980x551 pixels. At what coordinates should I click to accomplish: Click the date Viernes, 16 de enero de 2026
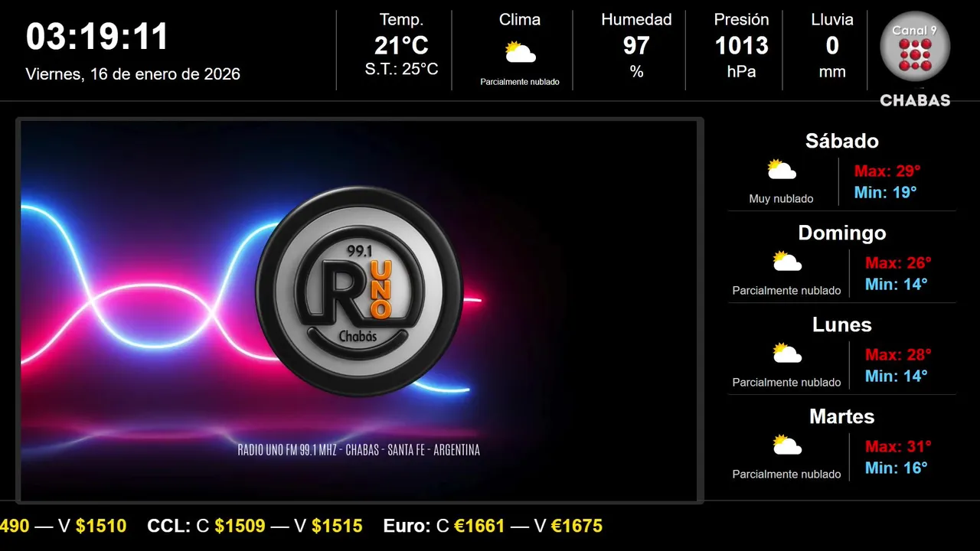point(133,74)
